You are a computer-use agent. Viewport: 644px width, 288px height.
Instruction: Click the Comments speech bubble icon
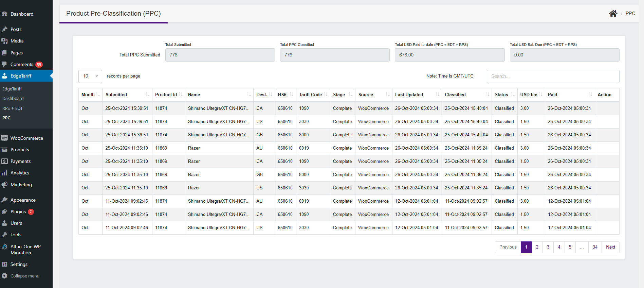click(4, 64)
